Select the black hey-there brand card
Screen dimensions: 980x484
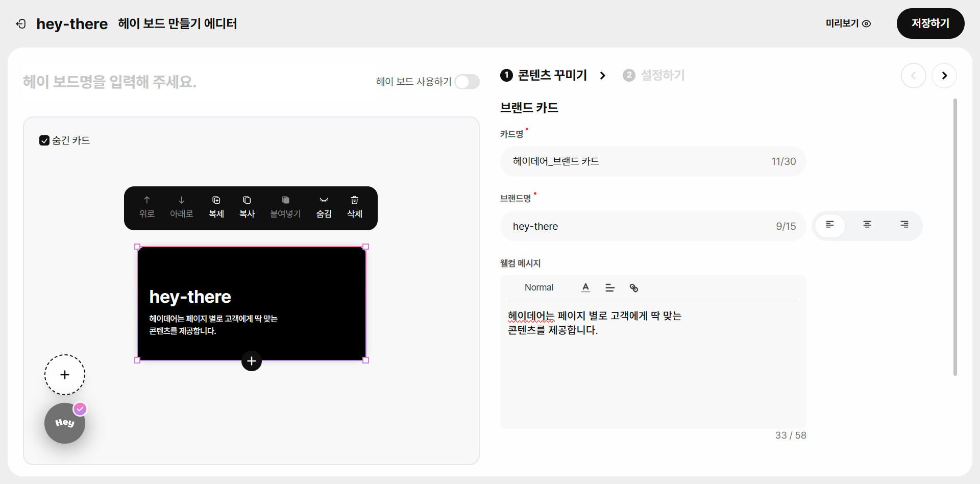252,303
